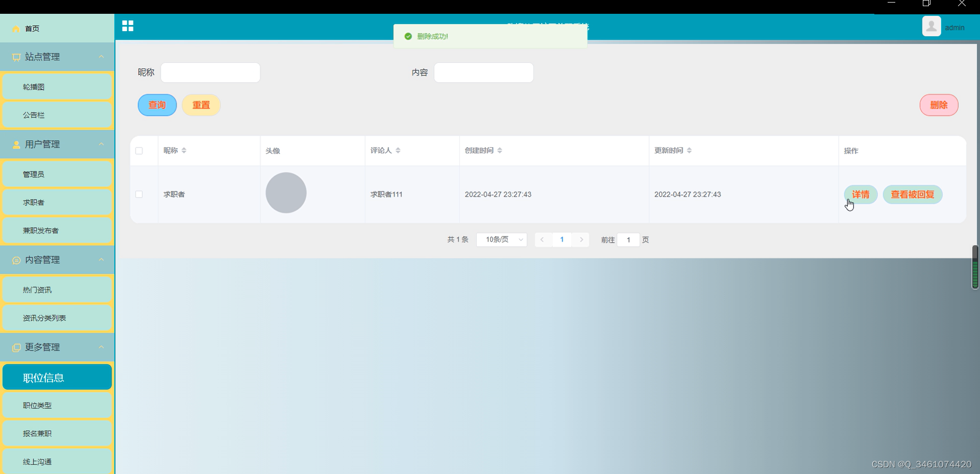This screenshot has height=474, width=980.
Task: Select page 1 in pagination
Action: tap(562, 240)
